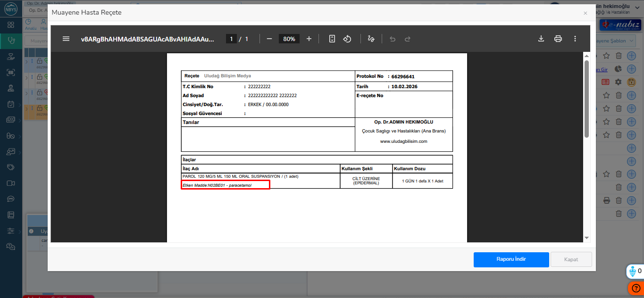Open the cash payment icon in sidebar
The height and width of the screenshot is (298, 644).
[x=11, y=120]
